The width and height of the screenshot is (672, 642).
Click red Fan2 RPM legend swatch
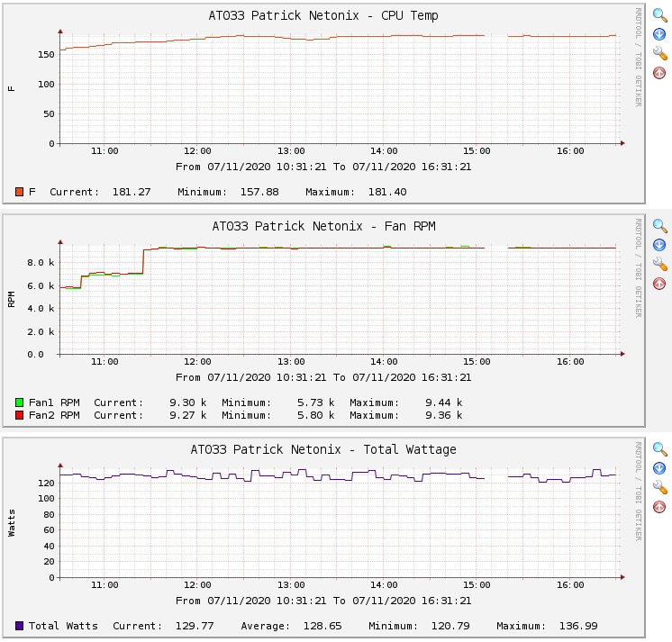click(x=20, y=415)
